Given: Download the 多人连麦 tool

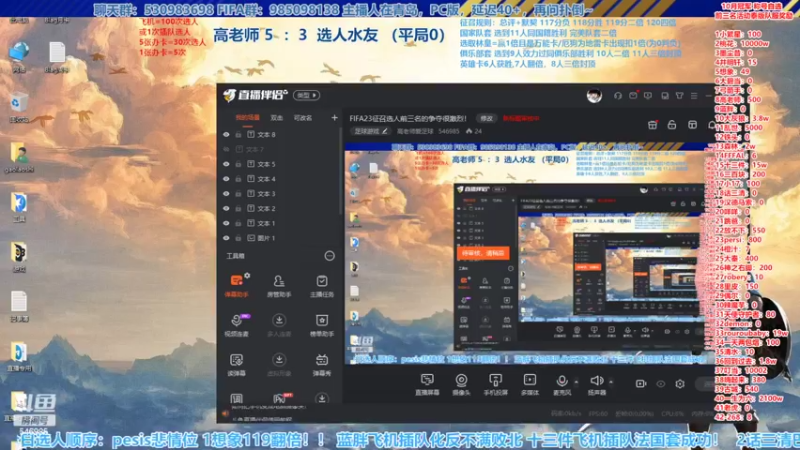Looking at the screenshot, I should tap(279, 325).
